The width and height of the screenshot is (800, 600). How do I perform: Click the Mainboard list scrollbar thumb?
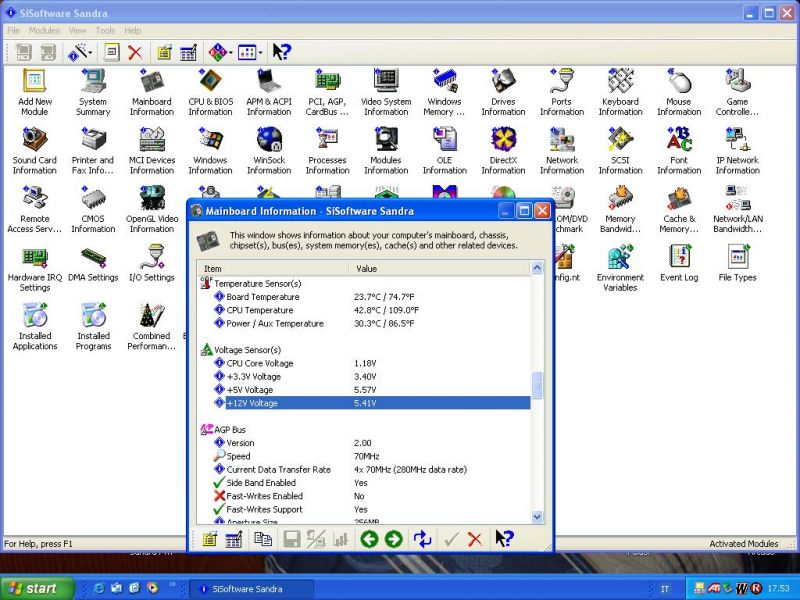tap(537, 385)
